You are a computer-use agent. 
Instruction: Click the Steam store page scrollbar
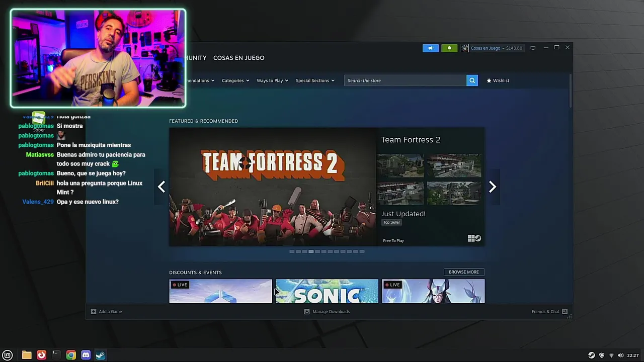[571, 90]
